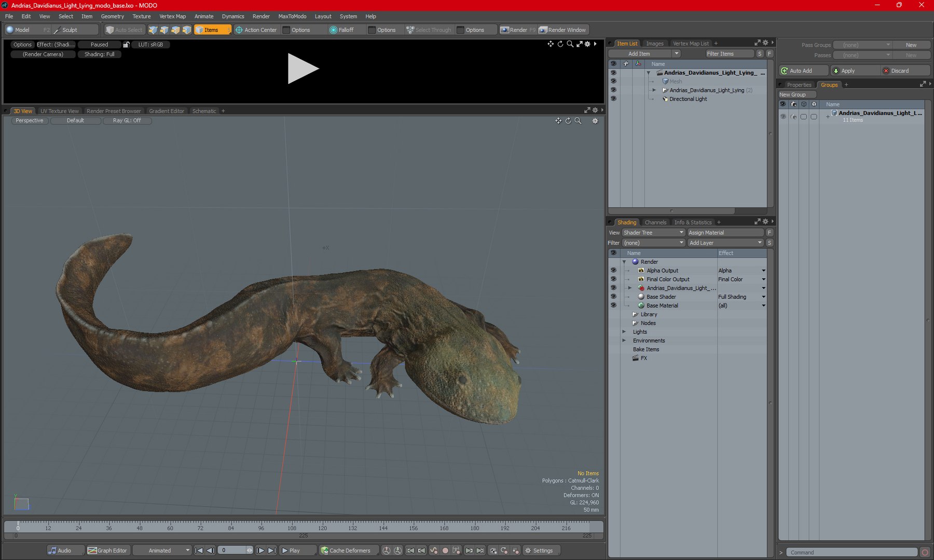Unlock the render preview lock icon
This screenshot has width=934, height=560.
(126, 45)
